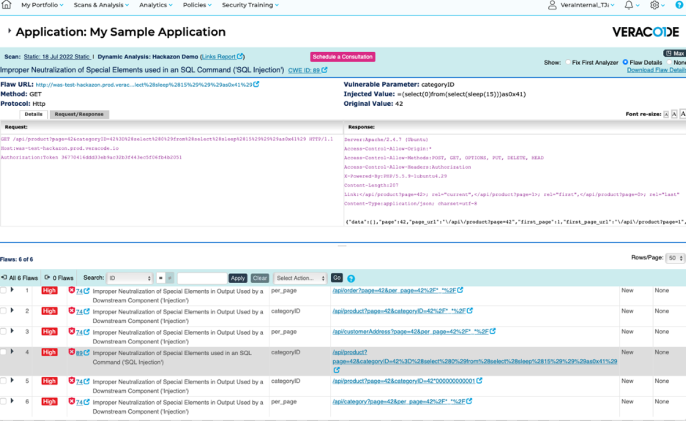Click red shield icon in flaw row 2
686x421 pixels.
coord(72,311)
